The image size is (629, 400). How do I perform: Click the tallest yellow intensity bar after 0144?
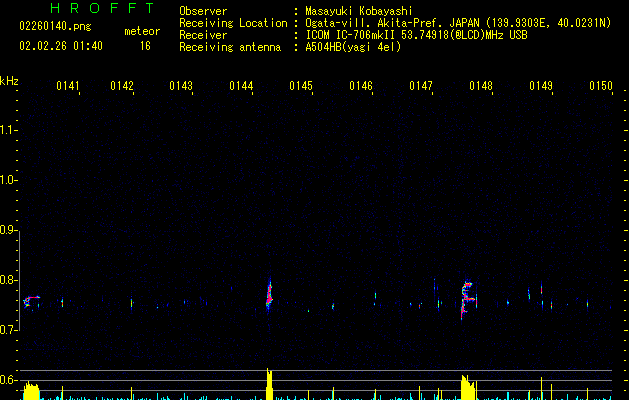coord(269,384)
